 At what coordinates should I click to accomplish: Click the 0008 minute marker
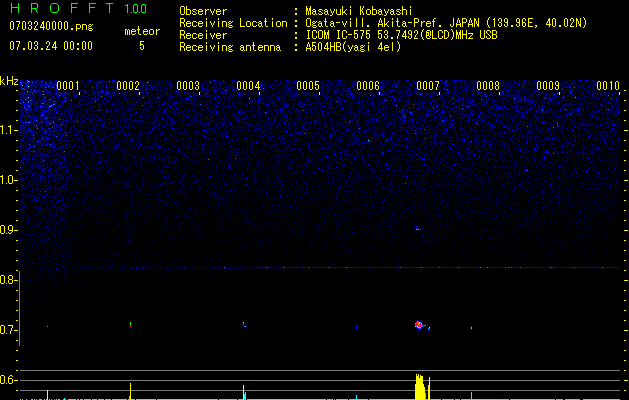488,86
